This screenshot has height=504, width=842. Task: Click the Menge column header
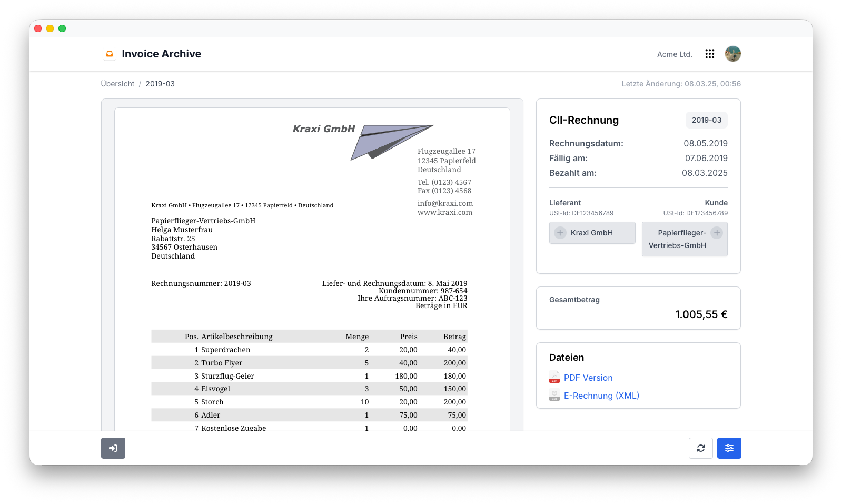357,337
